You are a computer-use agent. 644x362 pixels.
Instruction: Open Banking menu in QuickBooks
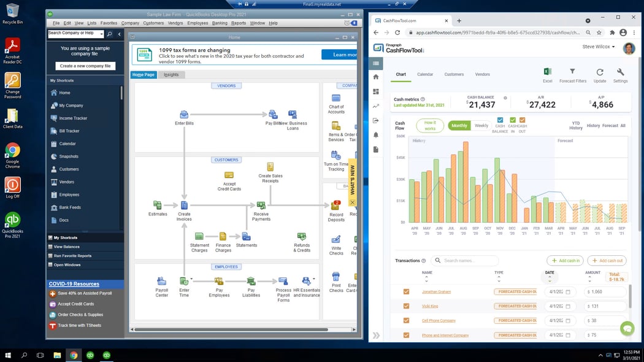click(x=220, y=23)
